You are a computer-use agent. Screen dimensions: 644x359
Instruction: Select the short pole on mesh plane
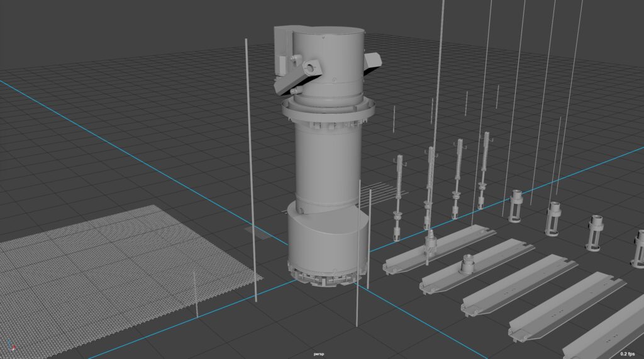click(196, 294)
